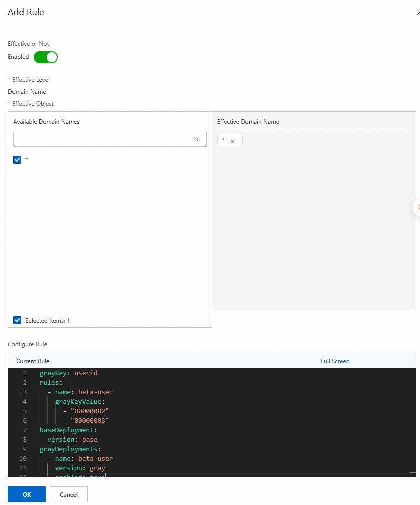Focus the Available Domain Names search field
This screenshot has height=505, width=420.
[x=110, y=139]
